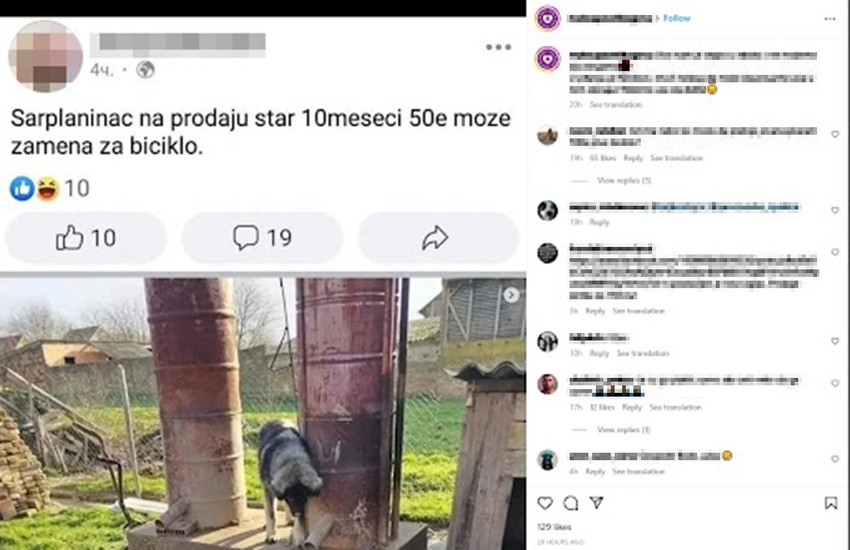The width and height of the screenshot is (850, 550).
Task: Click the Facebook share arrow button
Action: 437,238
